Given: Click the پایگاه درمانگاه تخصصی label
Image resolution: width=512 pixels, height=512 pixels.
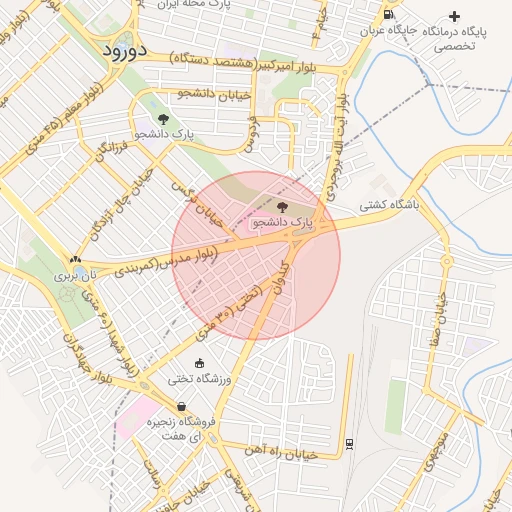Looking at the screenshot, I should point(454,39).
